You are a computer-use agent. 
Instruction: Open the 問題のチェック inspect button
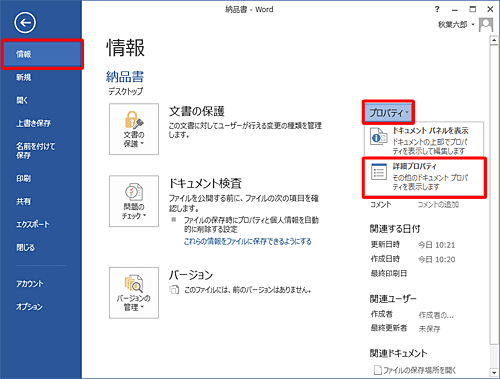pos(134,201)
